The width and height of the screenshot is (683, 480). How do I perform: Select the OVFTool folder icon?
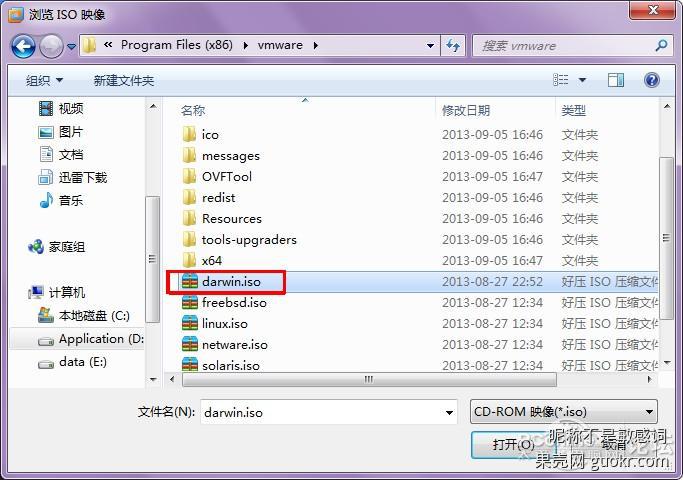(x=189, y=176)
